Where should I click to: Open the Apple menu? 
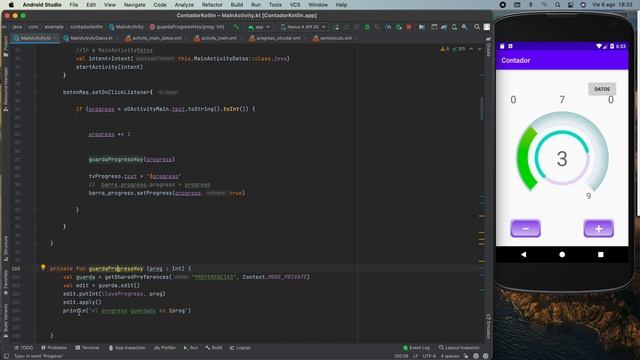[x=11, y=5]
